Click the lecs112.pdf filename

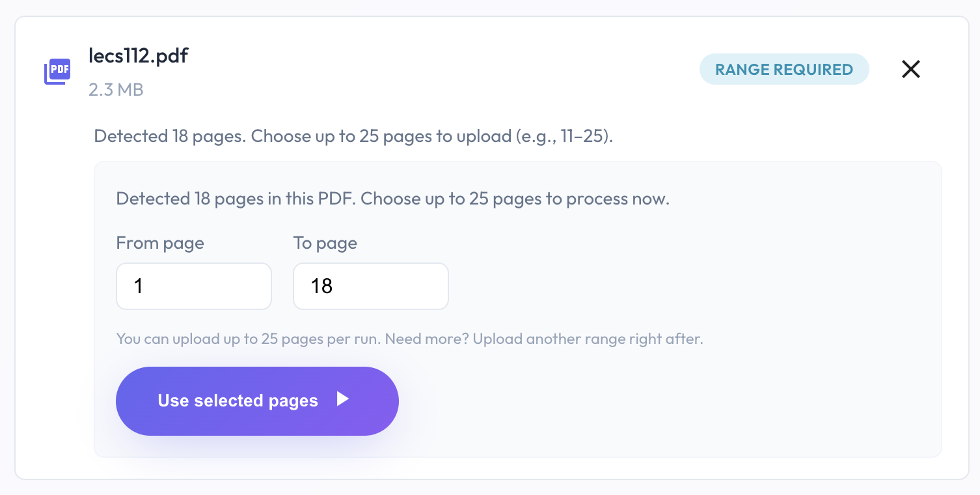[x=138, y=55]
